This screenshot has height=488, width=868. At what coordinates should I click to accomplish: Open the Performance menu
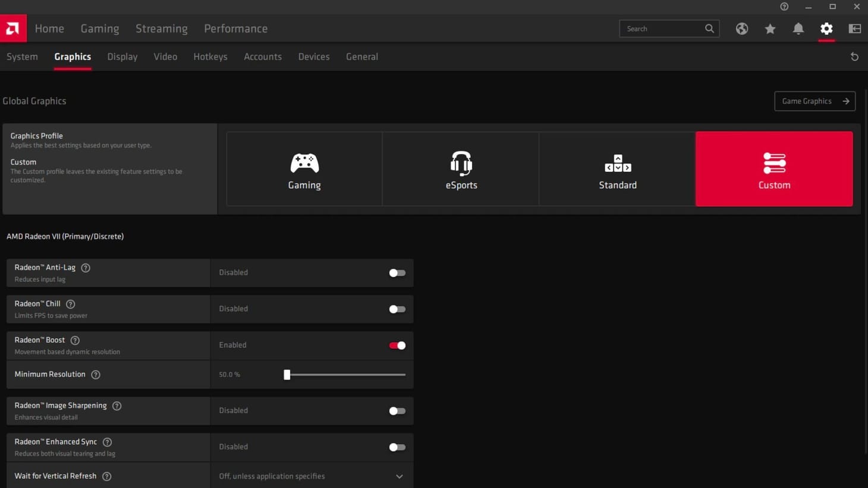(235, 29)
